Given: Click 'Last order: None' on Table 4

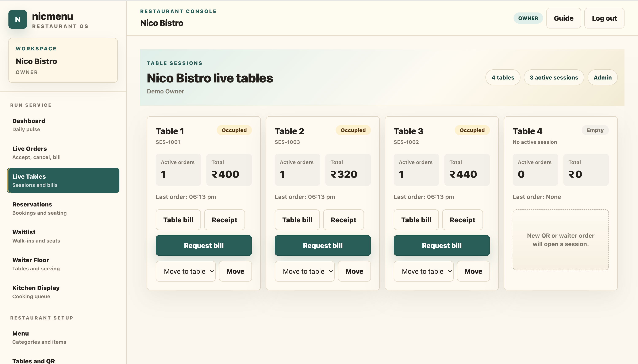Looking at the screenshot, I should tap(537, 197).
